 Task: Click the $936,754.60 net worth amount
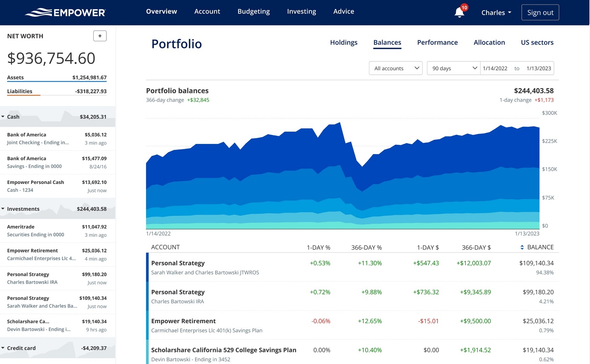click(x=51, y=59)
